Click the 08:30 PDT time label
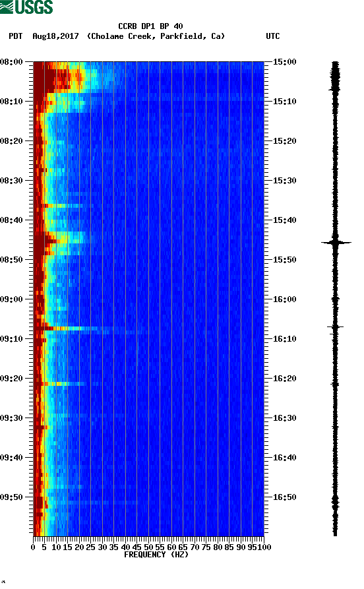364x589 pixels. (x=11, y=180)
